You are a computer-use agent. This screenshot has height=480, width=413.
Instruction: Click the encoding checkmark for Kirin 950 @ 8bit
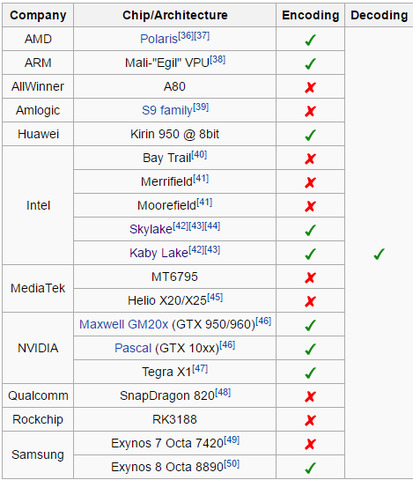tap(310, 135)
